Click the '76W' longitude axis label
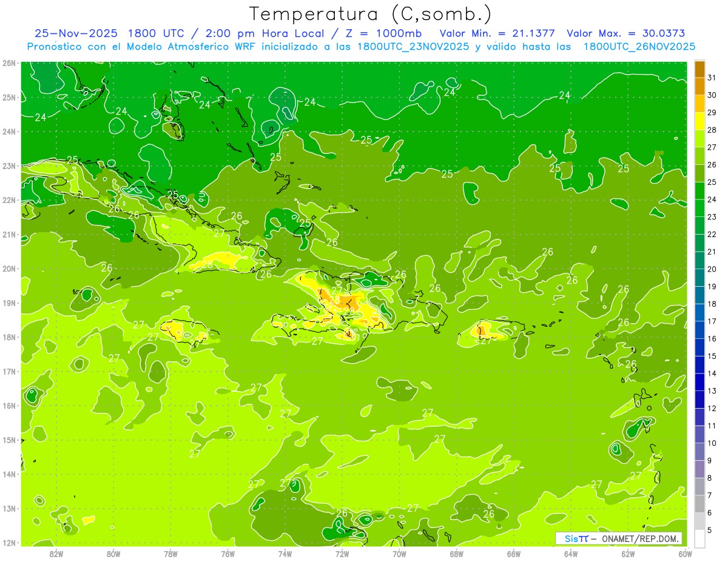 228,554
